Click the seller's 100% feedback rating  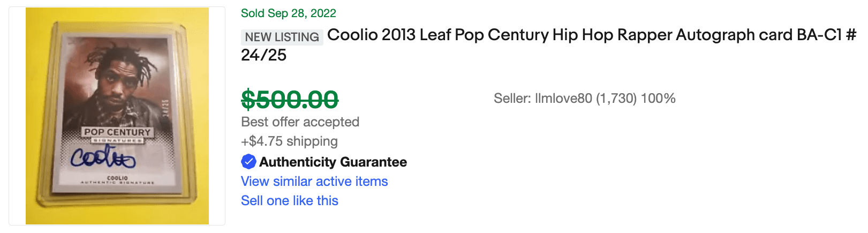pos(658,99)
